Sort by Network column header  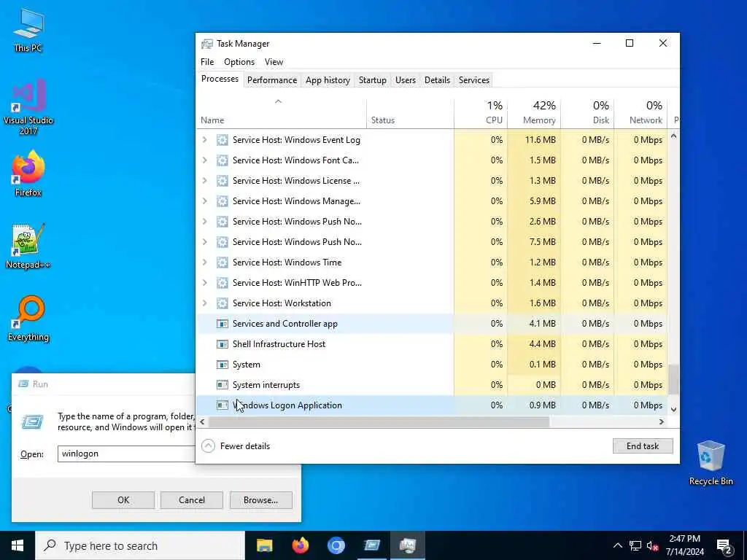[x=640, y=113]
